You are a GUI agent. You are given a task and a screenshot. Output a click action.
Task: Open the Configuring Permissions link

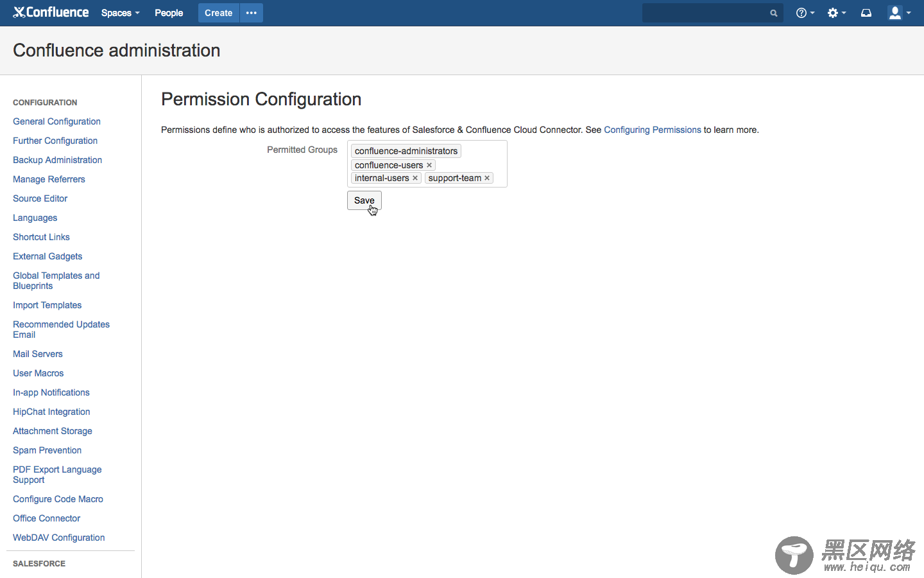coord(653,130)
